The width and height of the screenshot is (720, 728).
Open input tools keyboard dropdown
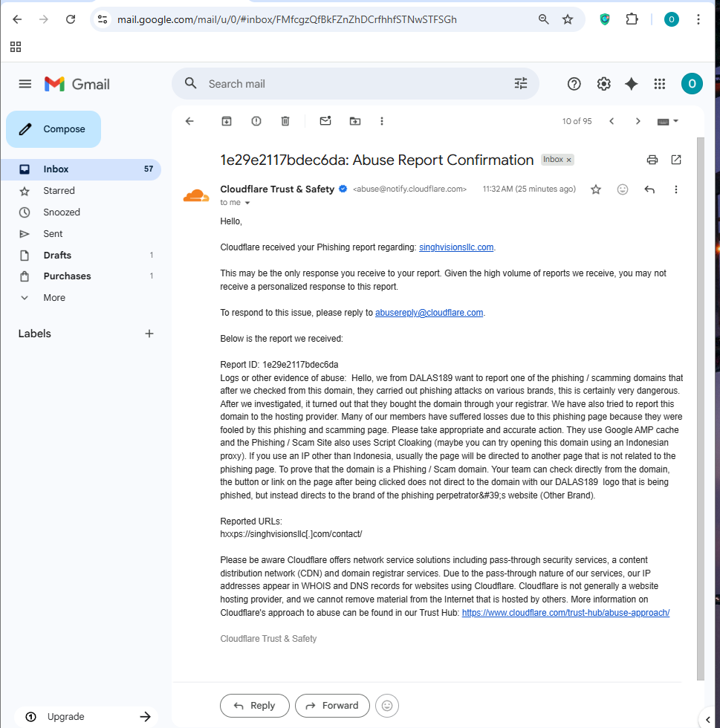pos(668,121)
